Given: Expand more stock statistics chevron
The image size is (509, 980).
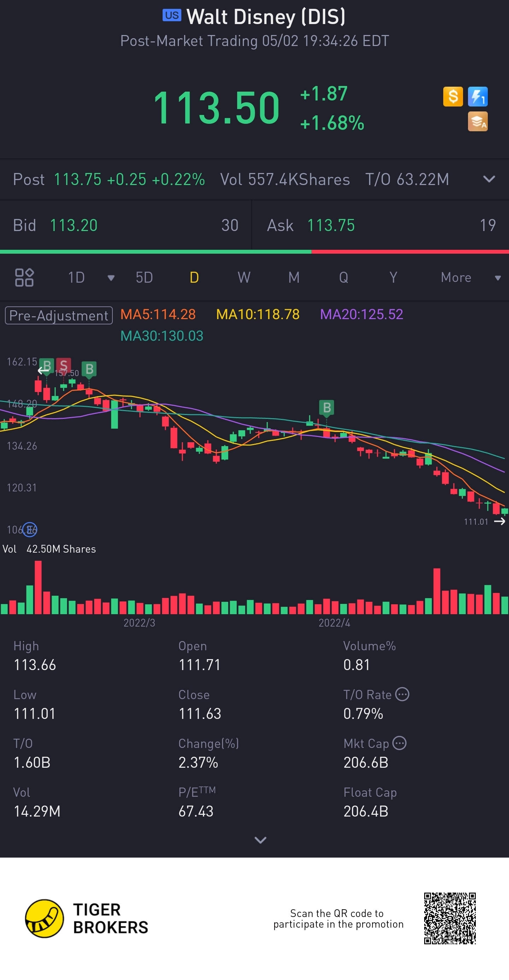Looking at the screenshot, I should [261, 840].
